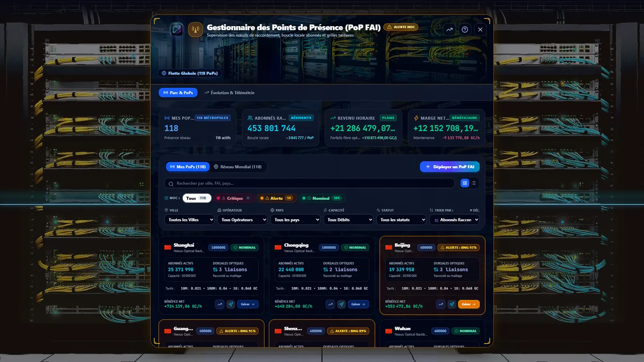Filter NOC status by Nominal

(x=322, y=198)
